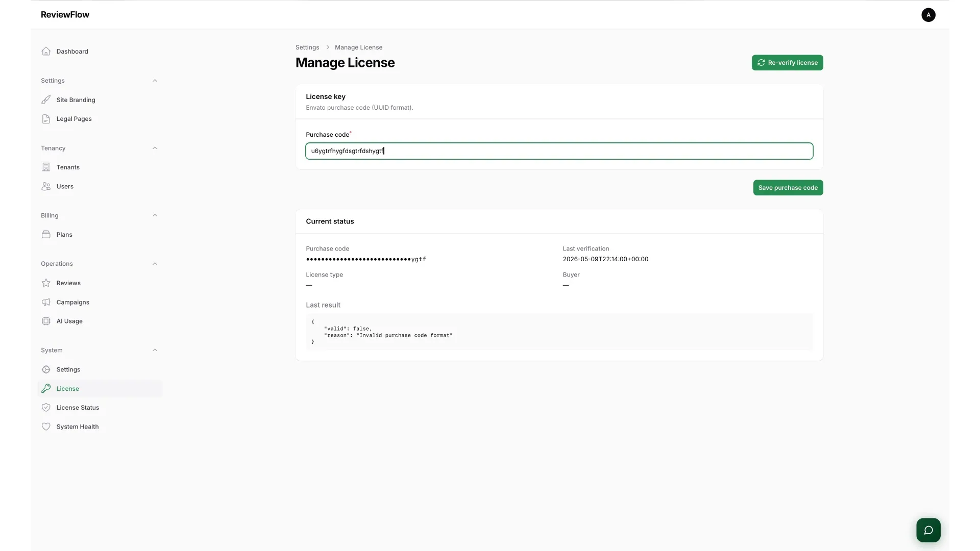980x551 pixels.
Task: Click the License key icon
Action: [x=46, y=388]
